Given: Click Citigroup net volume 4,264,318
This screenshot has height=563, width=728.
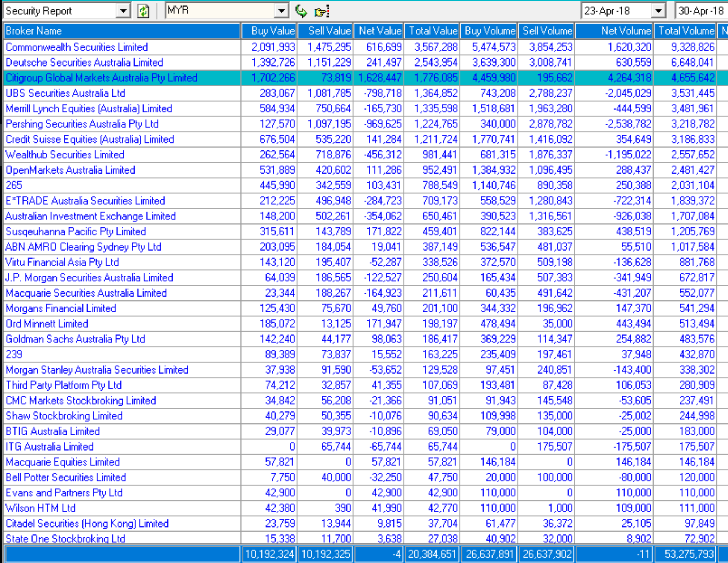Looking at the screenshot, I should (629, 78).
